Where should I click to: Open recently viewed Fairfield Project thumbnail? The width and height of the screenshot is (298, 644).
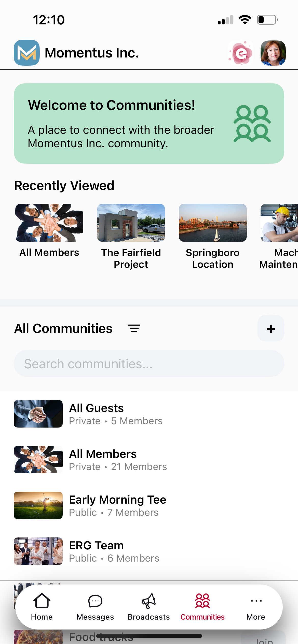(x=131, y=223)
